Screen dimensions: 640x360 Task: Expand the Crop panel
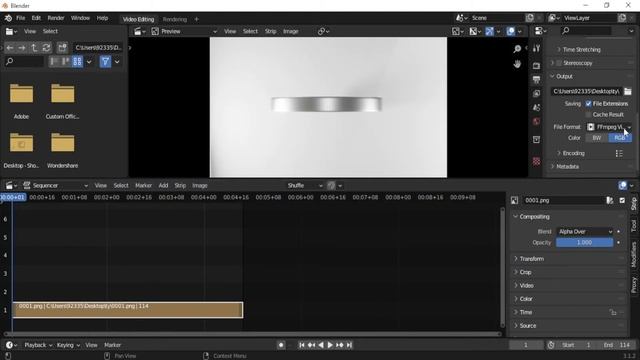tap(525, 272)
